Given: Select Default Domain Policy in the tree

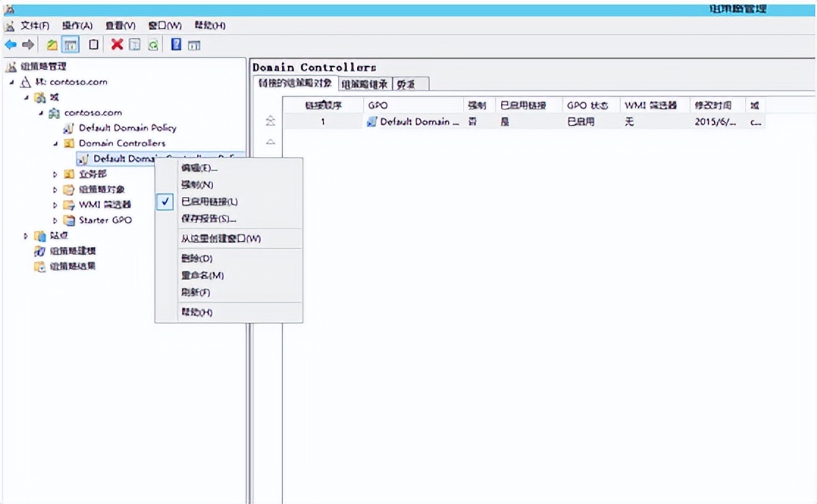Looking at the screenshot, I should pyautogui.click(x=127, y=128).
